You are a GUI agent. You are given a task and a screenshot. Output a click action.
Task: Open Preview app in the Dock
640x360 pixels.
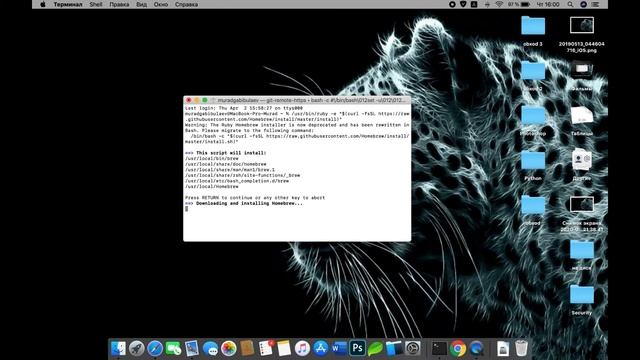tap(192, 349)
